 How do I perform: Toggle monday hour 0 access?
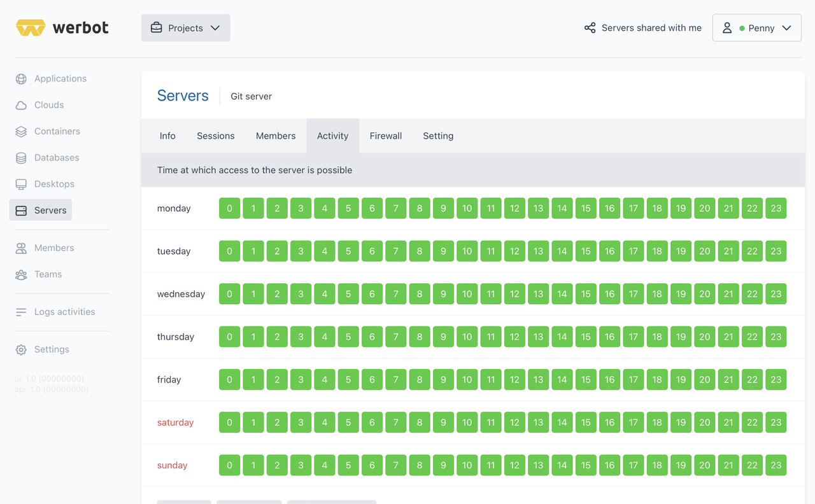point(230,209)
